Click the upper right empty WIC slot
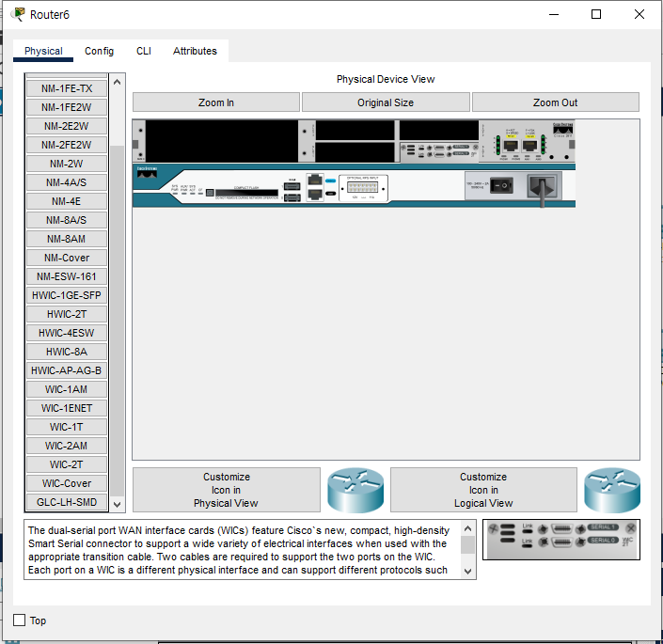 click(x=439, y=130)
